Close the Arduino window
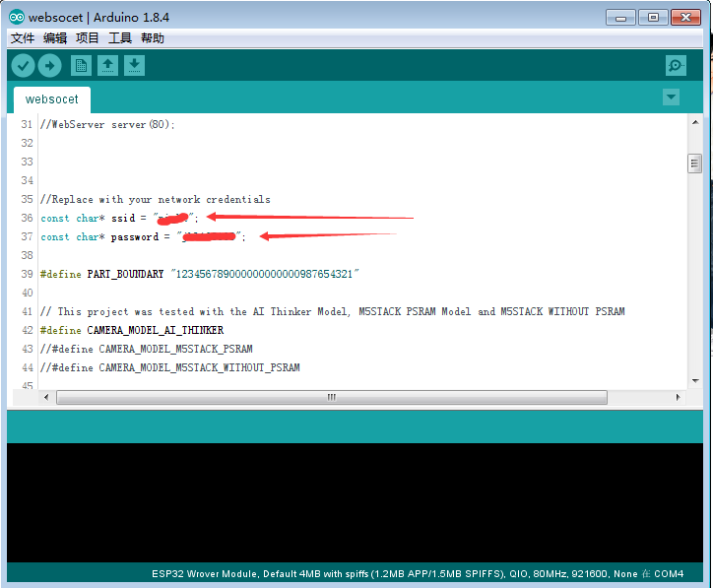713x588 pixels. (685, 18)
